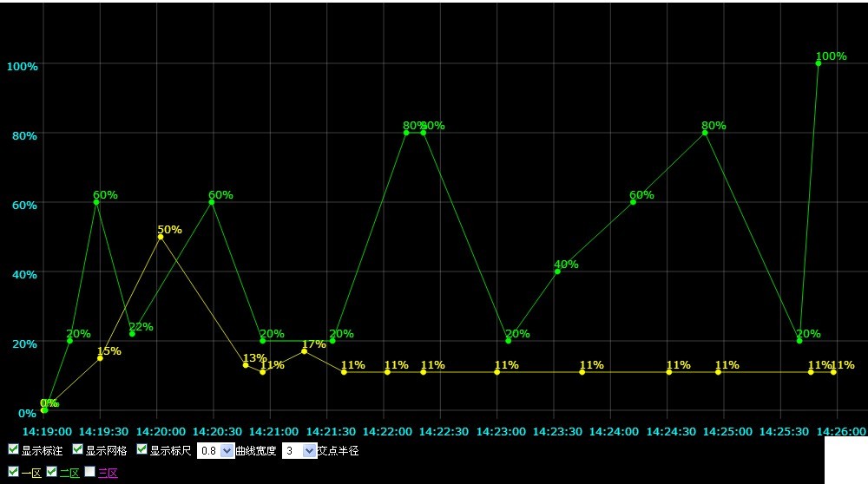
Task: Click the 14:24:00 time axis label
Action: pyautogui.click(x=614, y=431)
